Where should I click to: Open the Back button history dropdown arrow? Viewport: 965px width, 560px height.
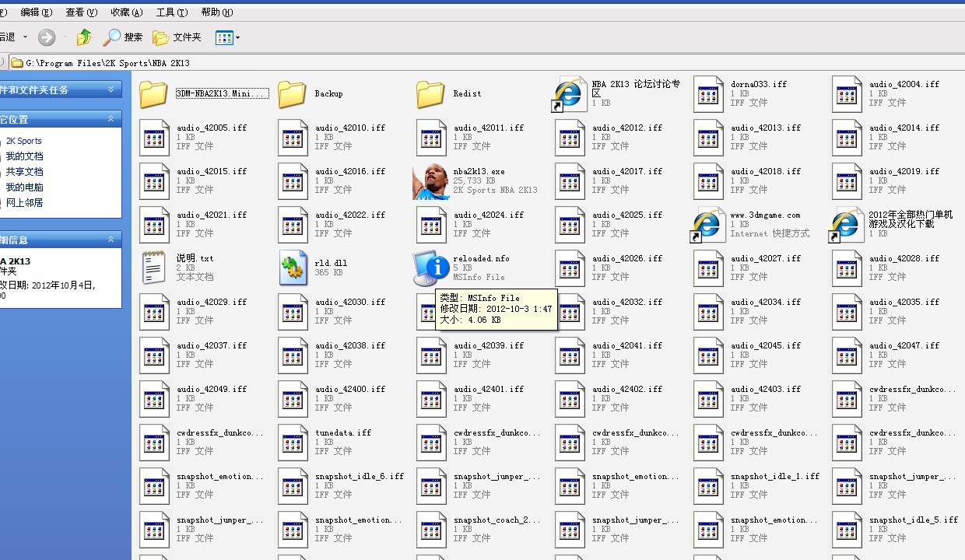point(25,37)
